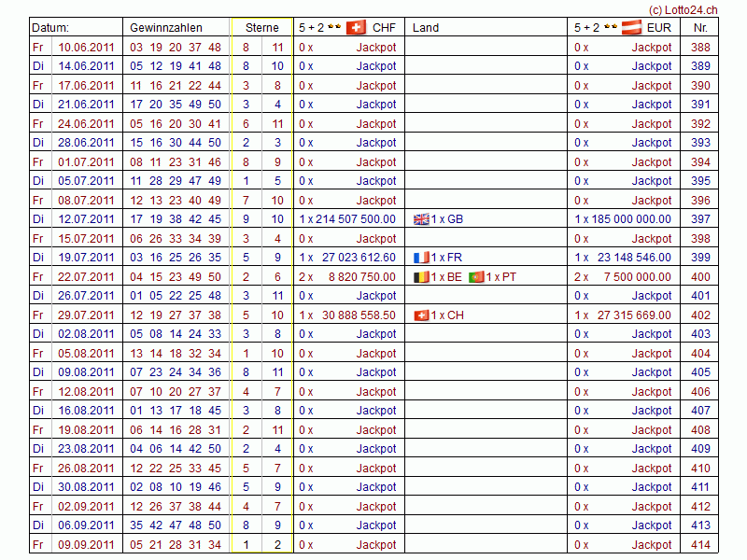This screenshot has width=747, height=560.
Task: Click the British flag next to 1 x GB
Action: pos(421,219)
